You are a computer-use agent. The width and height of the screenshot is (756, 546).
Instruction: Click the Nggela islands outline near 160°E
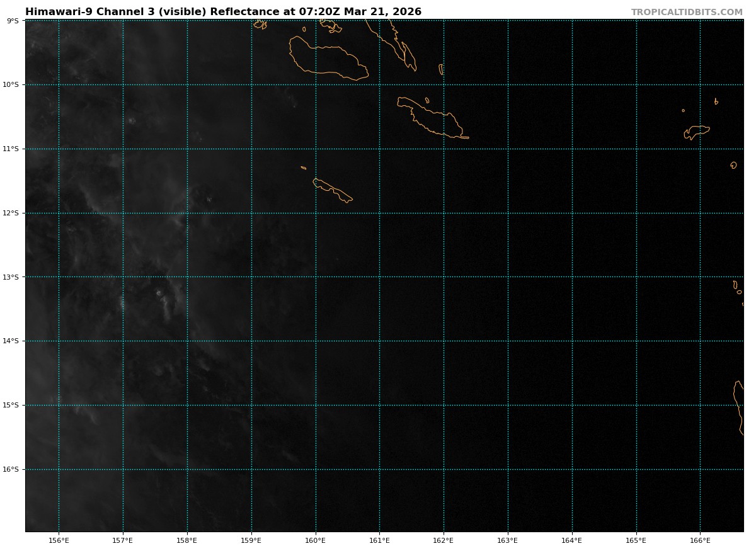click(x=331, y=26)
